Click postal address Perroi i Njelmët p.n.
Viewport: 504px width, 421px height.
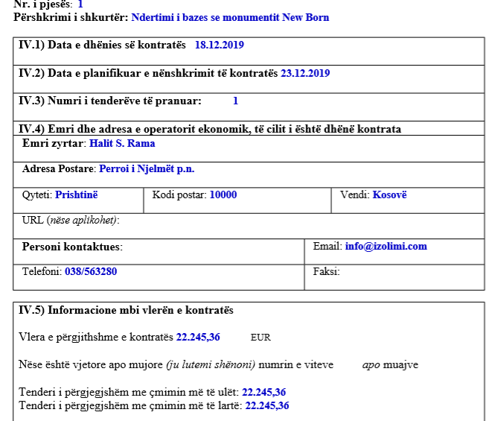click(147, 168)
